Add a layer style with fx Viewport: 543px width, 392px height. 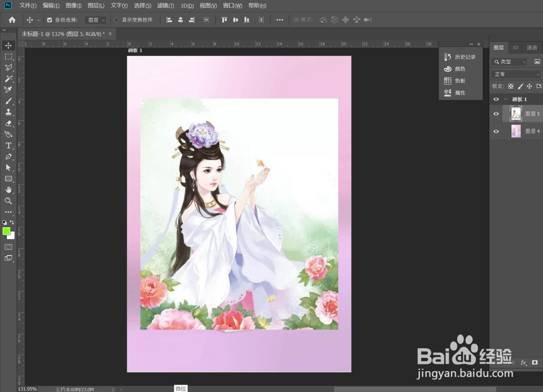(x=524, y=362)
